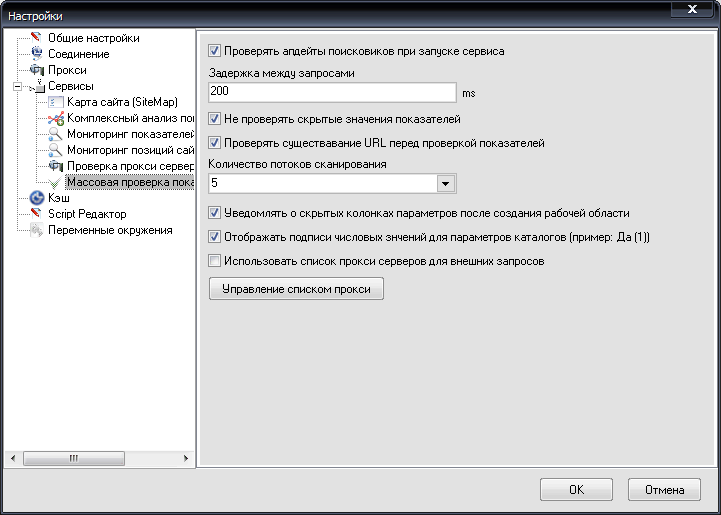Click the delay between requests input field
The image size is (721, 515).
coord(332,92)
